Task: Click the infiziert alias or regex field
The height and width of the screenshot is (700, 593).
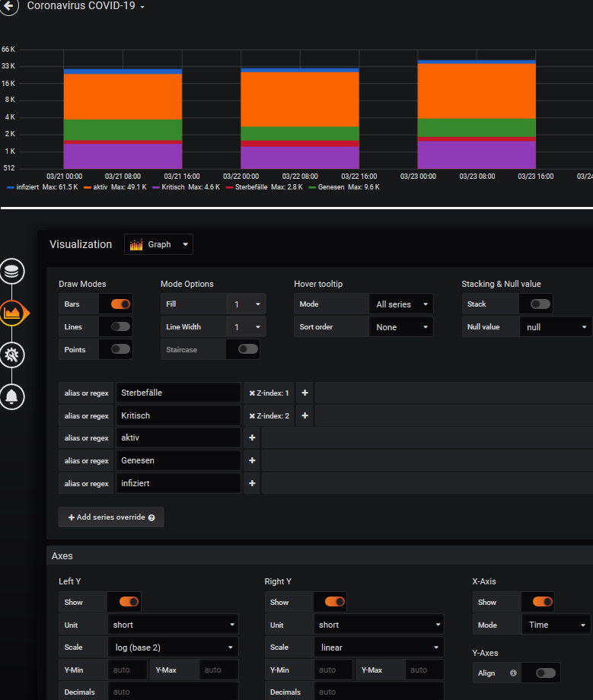Action: tap(178, 483)
